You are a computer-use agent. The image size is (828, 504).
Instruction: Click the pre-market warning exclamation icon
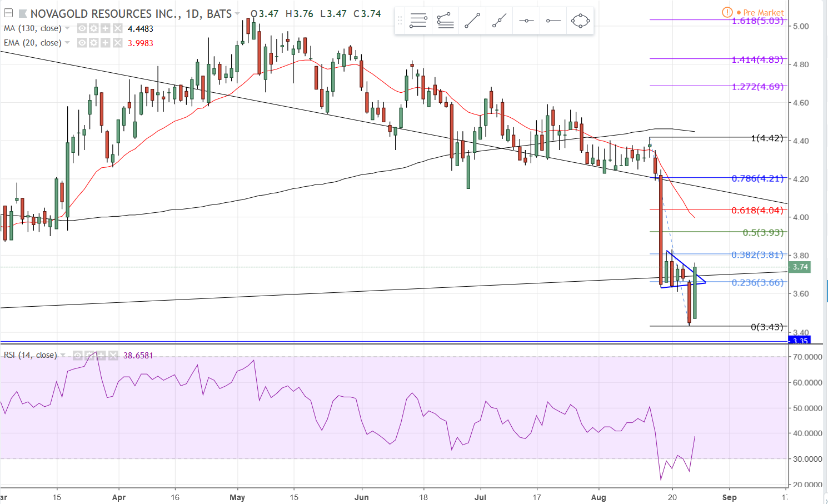pos(727,12)
